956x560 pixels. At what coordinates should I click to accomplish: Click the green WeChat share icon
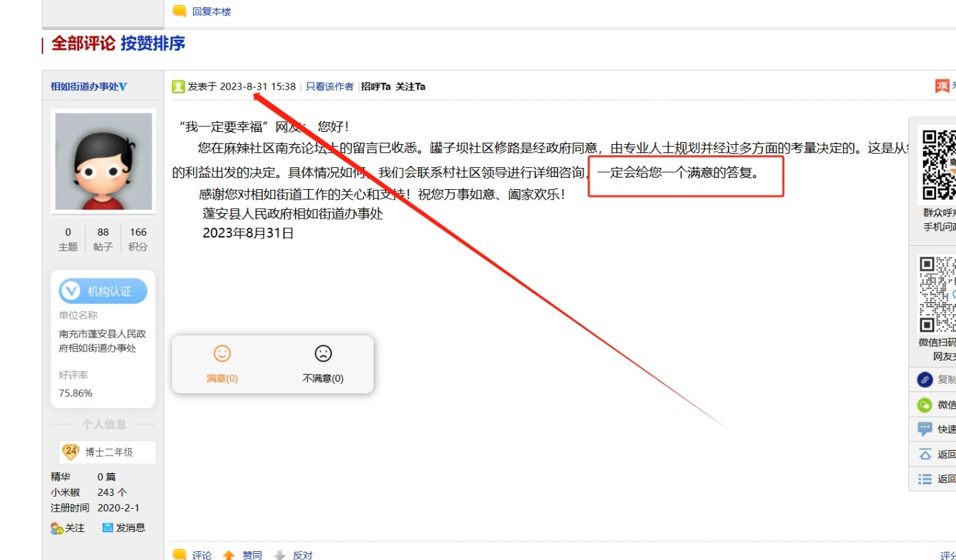coord(925,405)
